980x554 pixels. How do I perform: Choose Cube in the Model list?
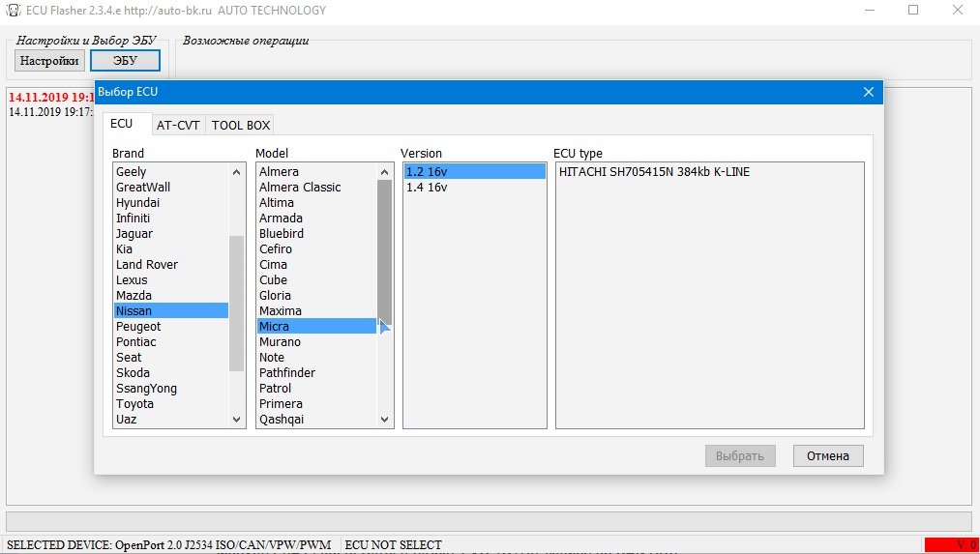pyautogui.click(x=317, y=279)
